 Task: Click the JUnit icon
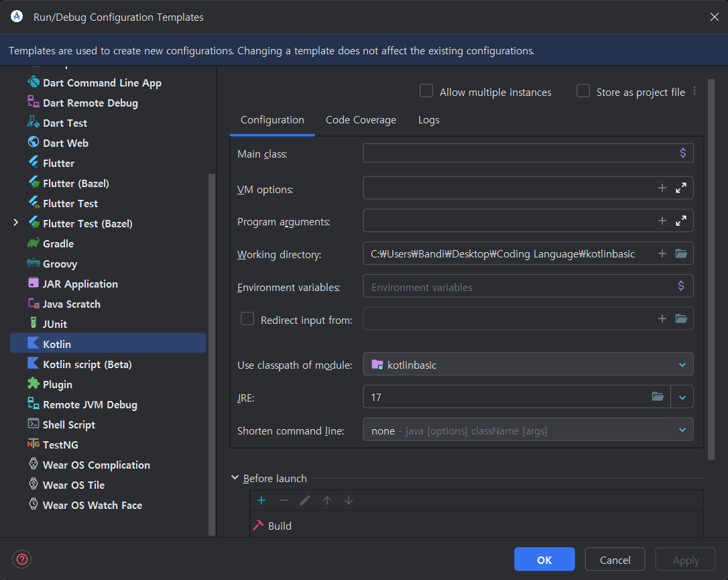pyautogui.click(x=34, y=323)
